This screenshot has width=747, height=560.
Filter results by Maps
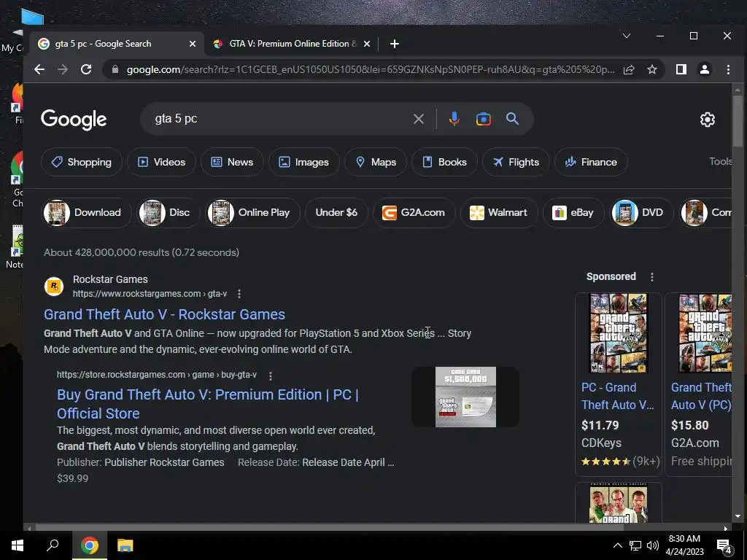(376, 162)
